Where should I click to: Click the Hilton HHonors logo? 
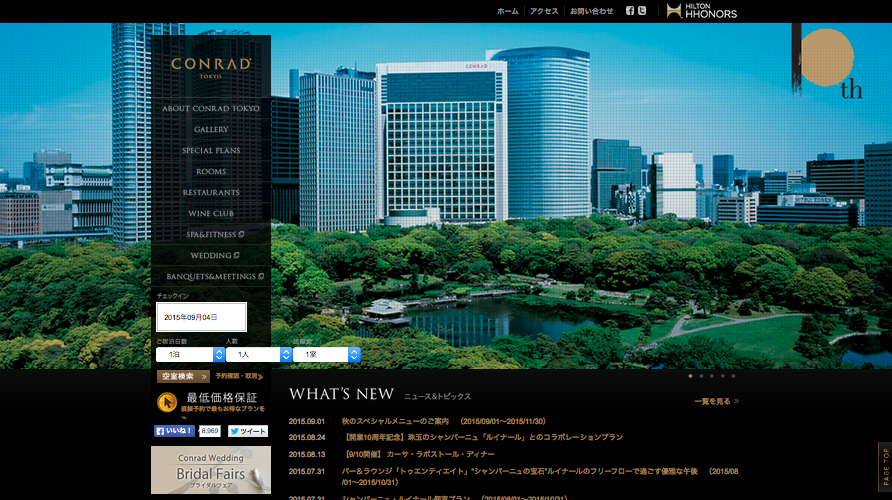[701, 11]
